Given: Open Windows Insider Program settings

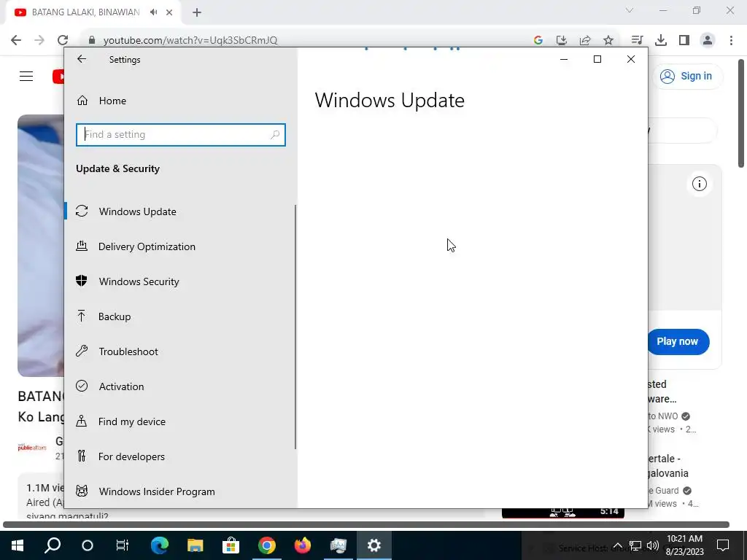Looking at the screenshot, I should tap(181, 491).
